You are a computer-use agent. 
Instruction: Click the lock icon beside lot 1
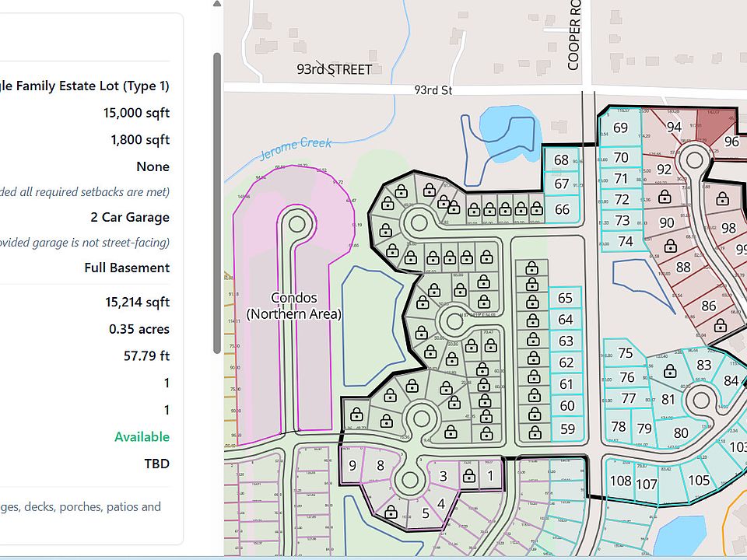(469, 476)
